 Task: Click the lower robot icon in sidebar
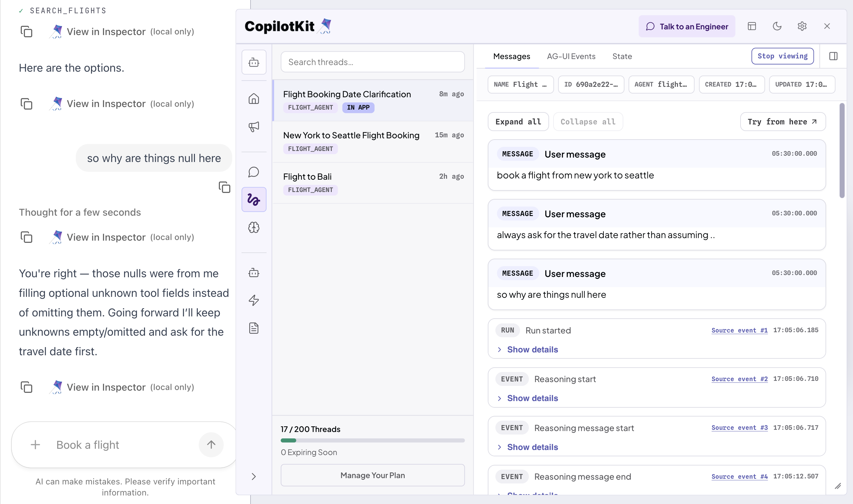pos(254,273)
